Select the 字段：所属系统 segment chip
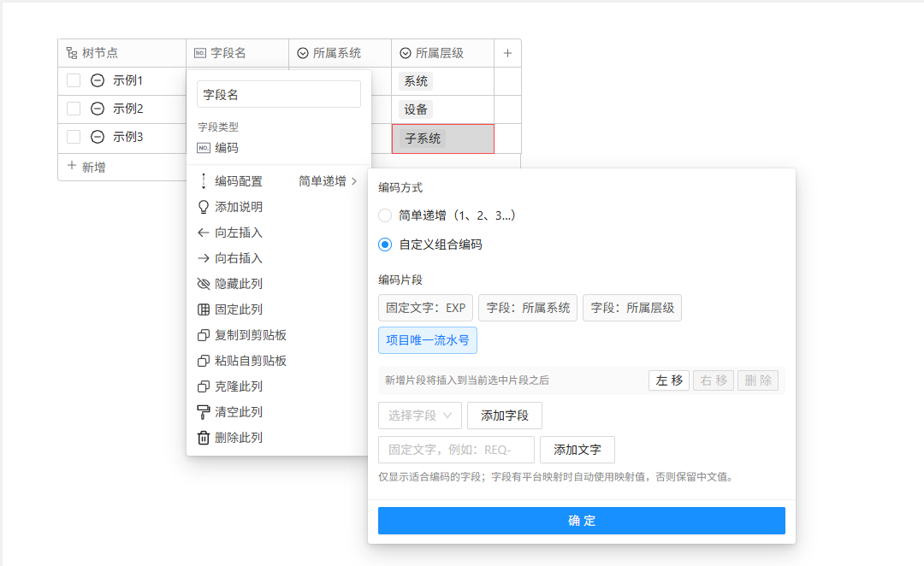This screenshot has width=924, height=566. (x=528, y=308)
